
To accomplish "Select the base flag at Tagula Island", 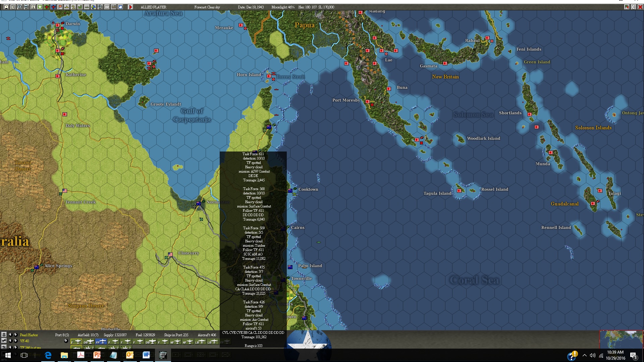I will [459, 191].
